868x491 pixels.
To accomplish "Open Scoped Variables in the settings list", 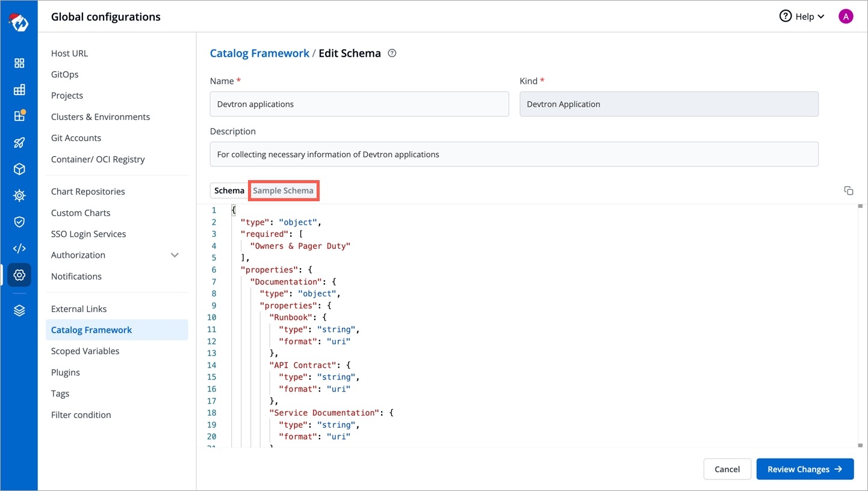I will 85,351.
